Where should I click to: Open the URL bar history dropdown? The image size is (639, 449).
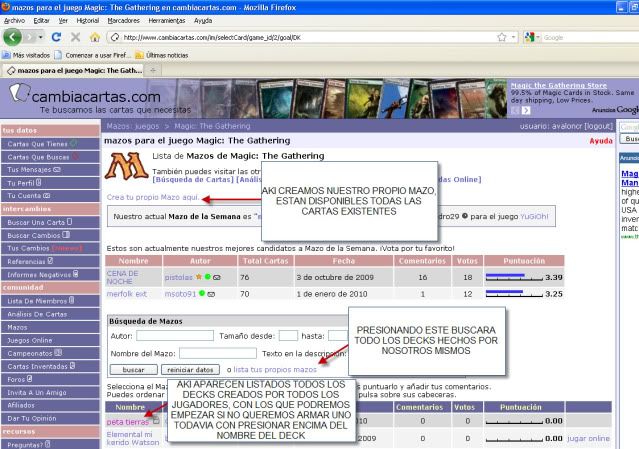[x=513, y=37]
